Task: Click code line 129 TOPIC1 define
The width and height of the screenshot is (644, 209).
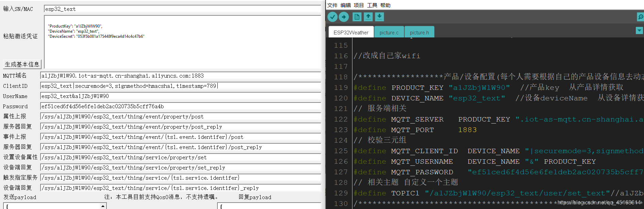Action: pyautogui.click(x=498, y=193)
